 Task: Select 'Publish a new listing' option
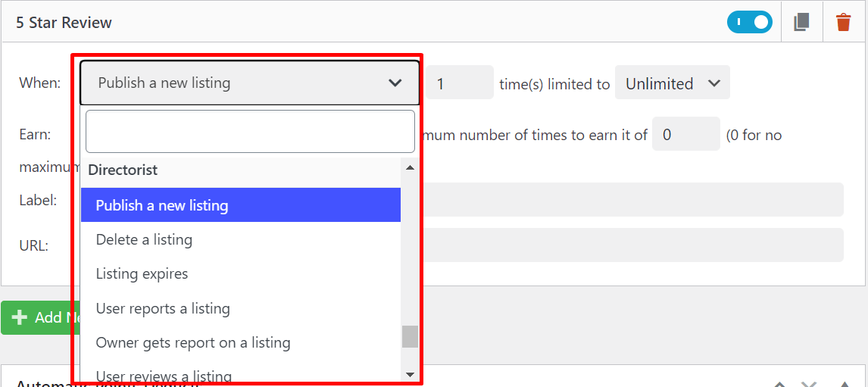[240, 205]
